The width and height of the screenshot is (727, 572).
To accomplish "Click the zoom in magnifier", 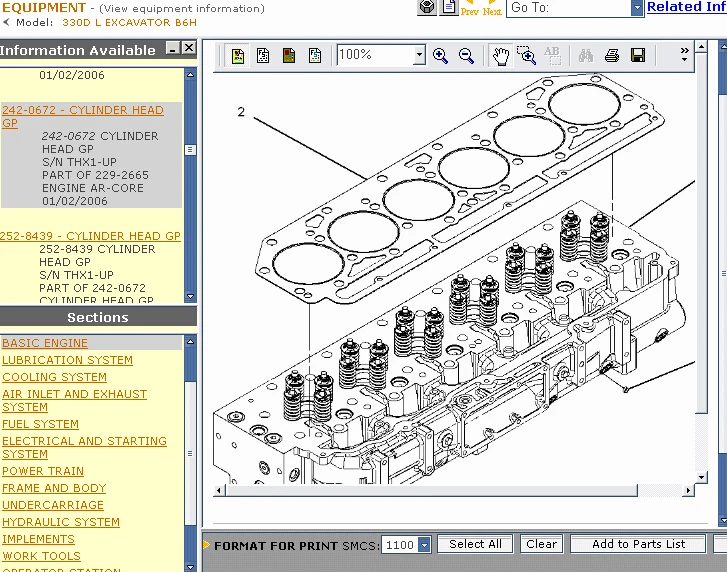I will tap(440, 56).
